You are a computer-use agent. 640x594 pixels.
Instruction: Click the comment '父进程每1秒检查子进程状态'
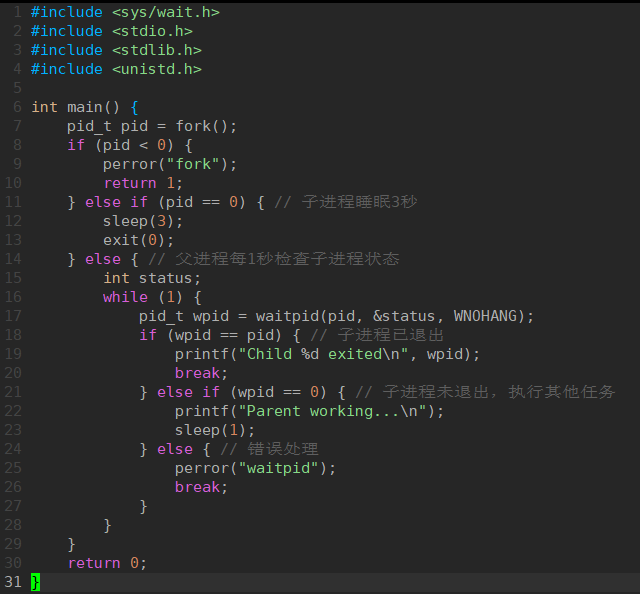[287, 259]
